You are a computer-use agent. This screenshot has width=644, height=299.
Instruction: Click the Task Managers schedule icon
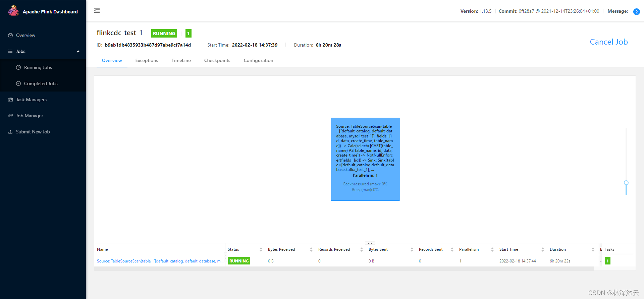tap(10, 100)
